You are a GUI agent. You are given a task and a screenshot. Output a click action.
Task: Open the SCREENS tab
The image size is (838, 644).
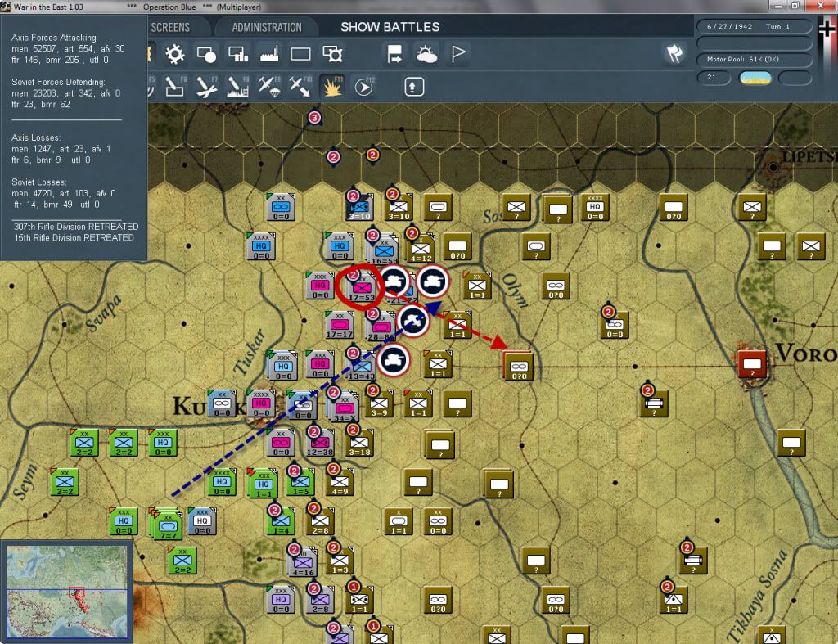(170, 27)
